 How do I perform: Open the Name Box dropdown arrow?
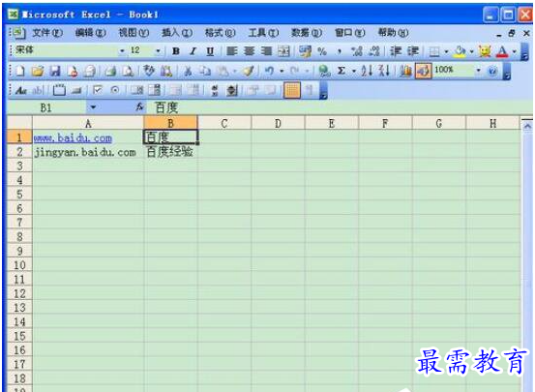click(x=93, y=107)
